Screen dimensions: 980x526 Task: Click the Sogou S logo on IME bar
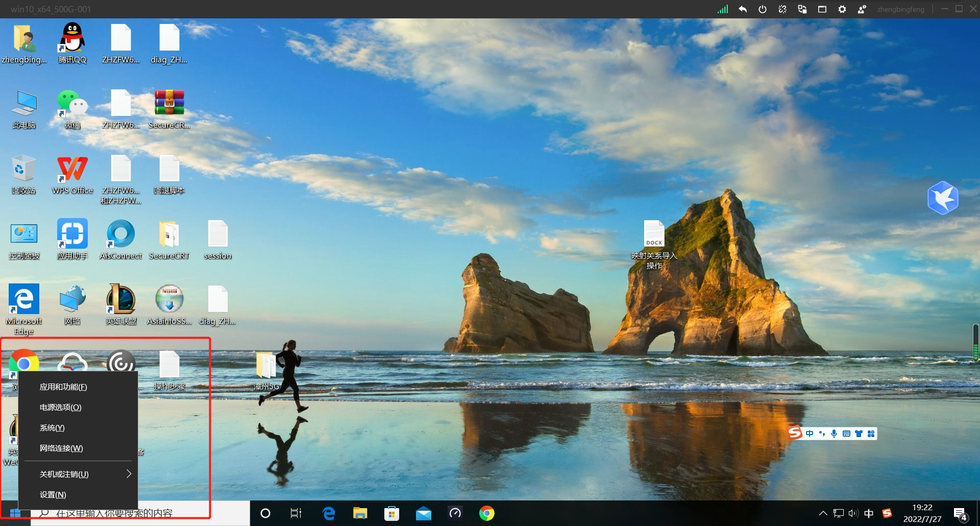795,433
